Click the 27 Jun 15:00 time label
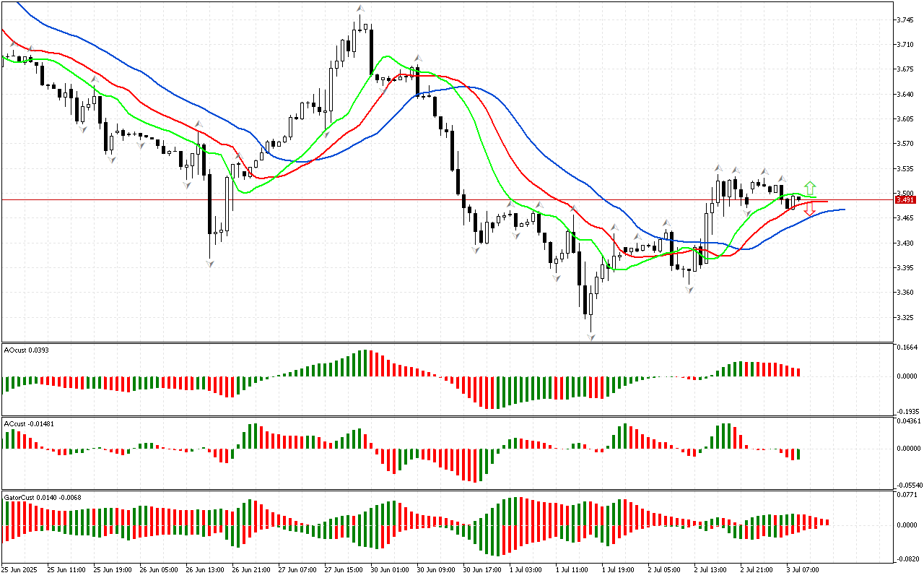Image resolution: width=924 pixels, height=578 pixels. 343,569
